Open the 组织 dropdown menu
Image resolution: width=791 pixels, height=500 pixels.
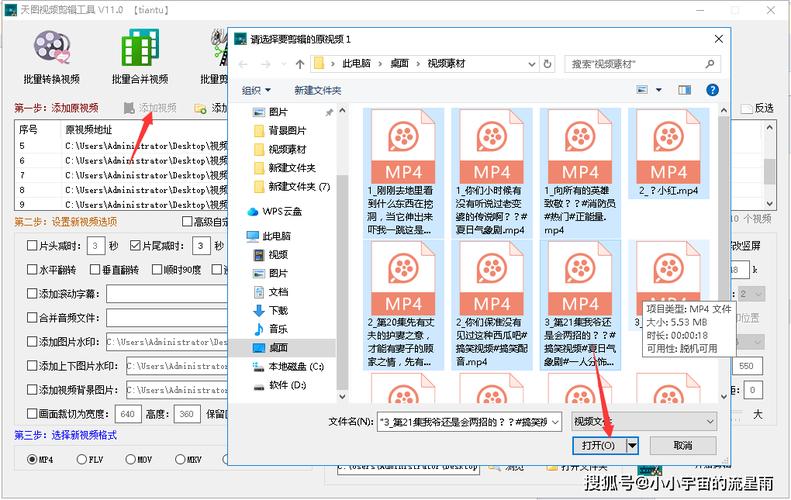(256, 90)
